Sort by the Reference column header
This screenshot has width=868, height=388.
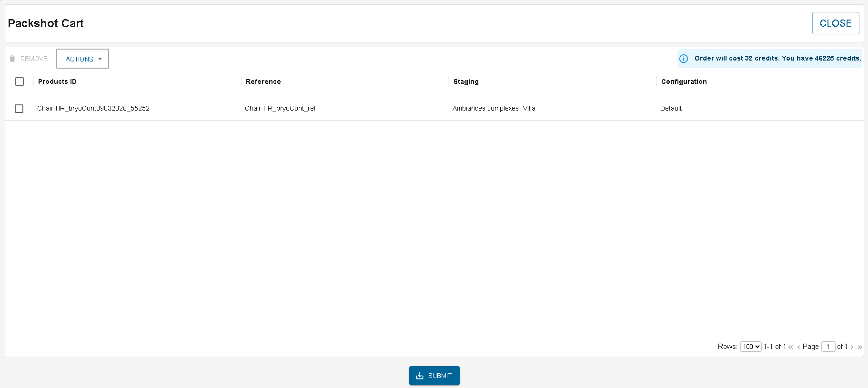pos(263,82)
